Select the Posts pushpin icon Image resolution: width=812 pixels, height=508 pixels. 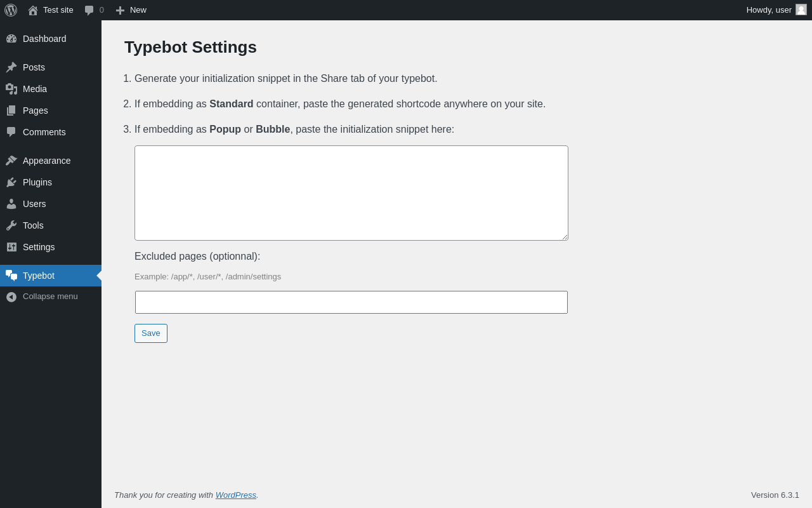point(11,67)
